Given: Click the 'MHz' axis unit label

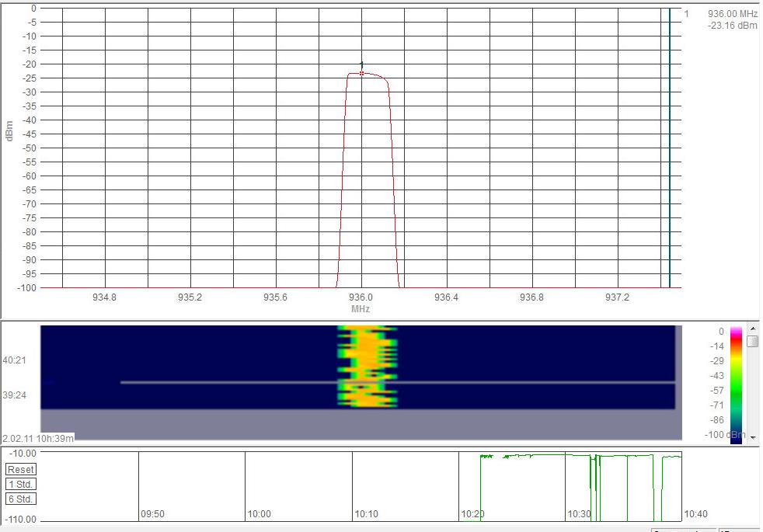Looking at the screenshot, I should click(x=361, y=309).
